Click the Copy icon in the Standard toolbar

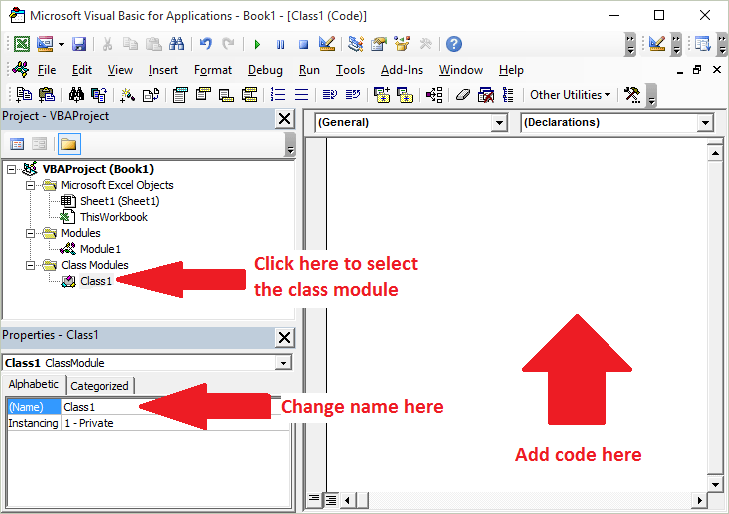pyautogui.click(x=130, y=44)
